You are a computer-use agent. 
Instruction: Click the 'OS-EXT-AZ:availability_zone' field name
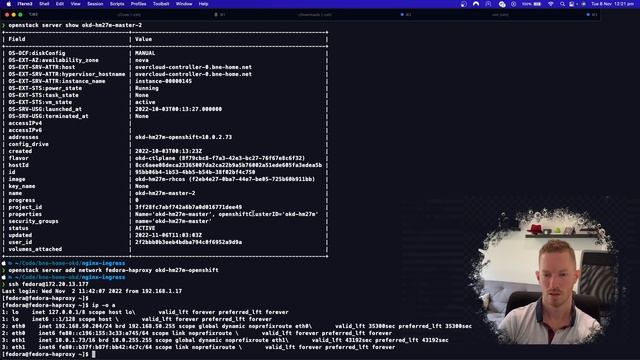click(x=53, y=60)
